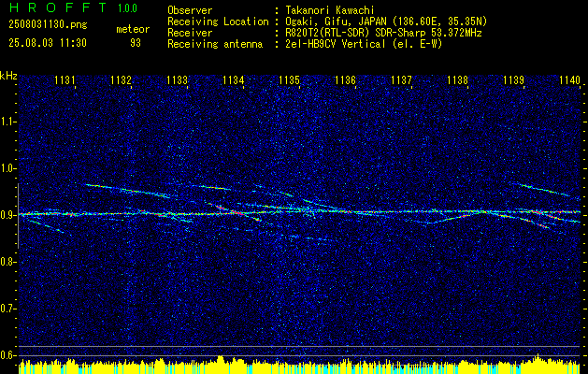Click the observer name Takanori Kawachi
588x374 pixels.
click(x=330, y=10)
